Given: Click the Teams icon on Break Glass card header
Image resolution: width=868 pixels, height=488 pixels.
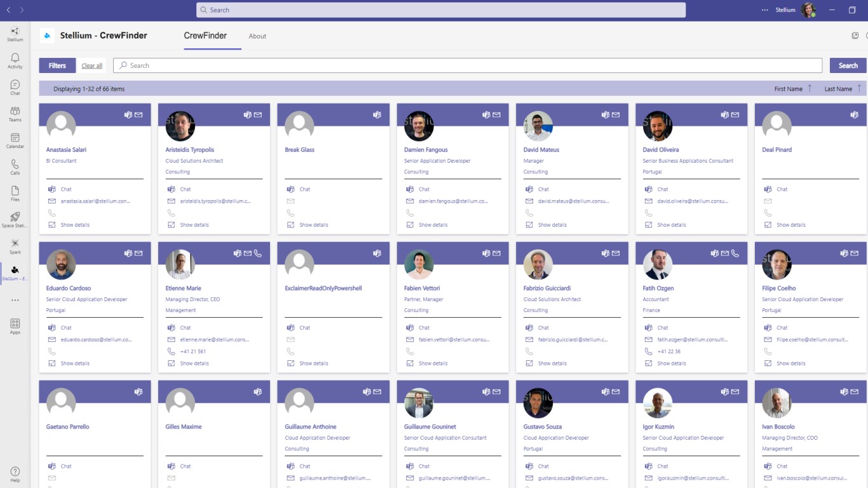Looking at the screenshot, I should click(377, 115).
